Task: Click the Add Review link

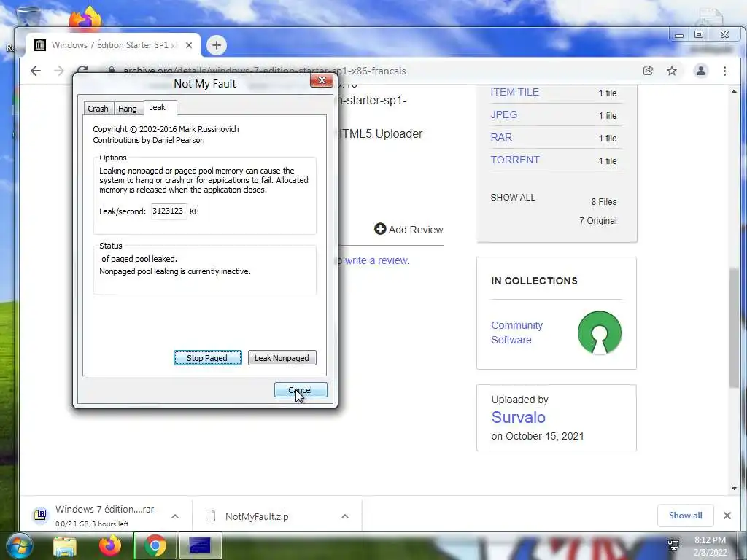Action: click(409, 230)
